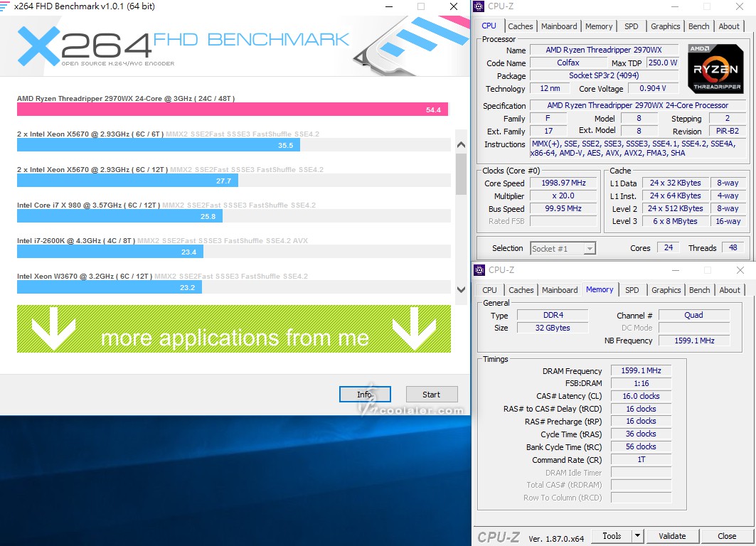
Task: Click the Ryzen Threadripper logo image
Action: [x=715, y=68]
